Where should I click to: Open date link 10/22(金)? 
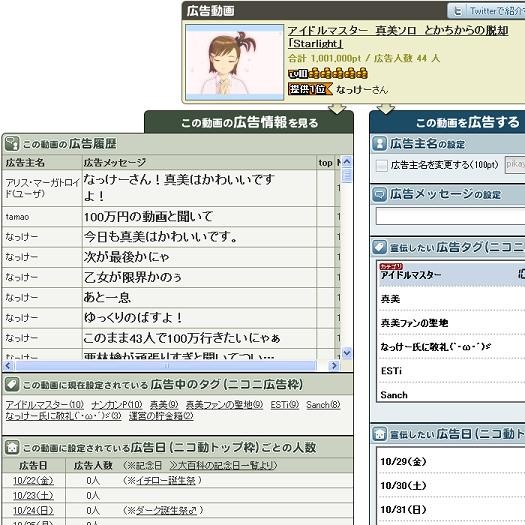click(x=33, y=480)
